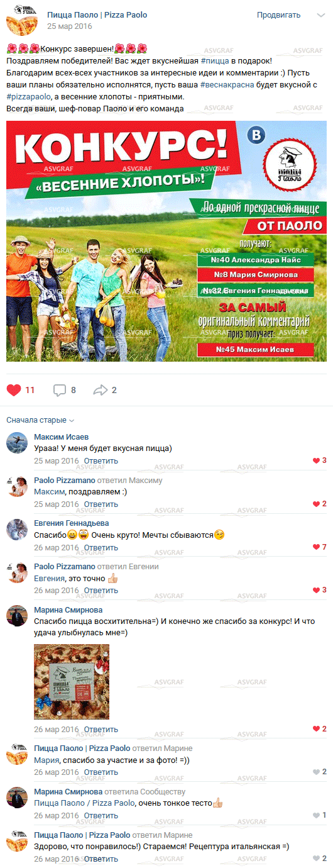The width and height of the screenshot is (333, 868).
Task: Open the pizza box photo in Марина's comment
Action: [72, 682]
